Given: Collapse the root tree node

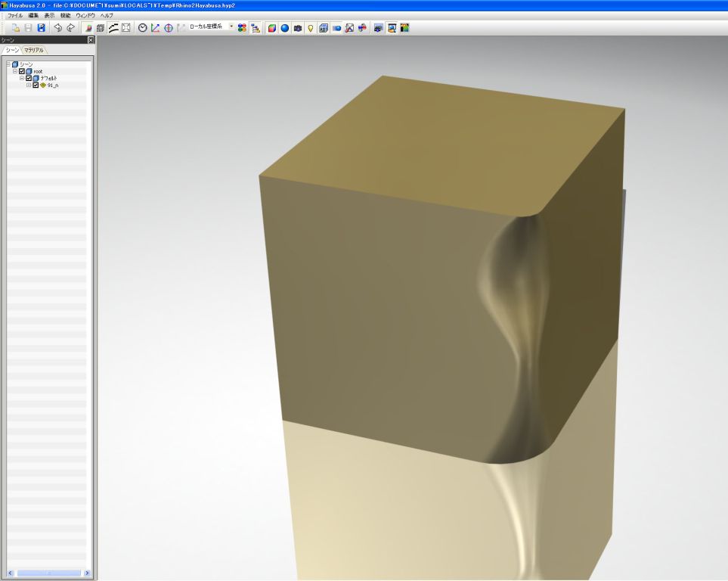Looking at the screenshot, I should tap(15, 71).
